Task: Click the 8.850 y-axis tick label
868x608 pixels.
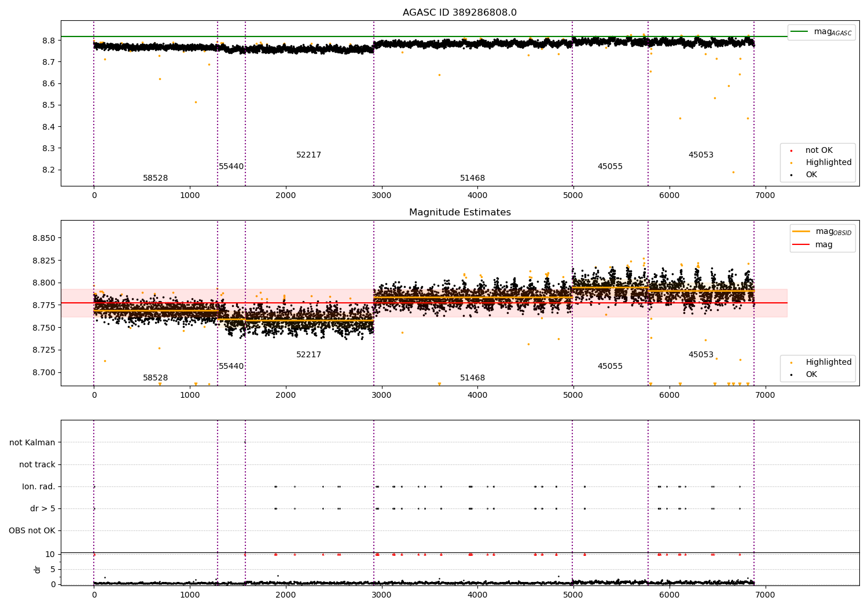Action: point(44,238)
